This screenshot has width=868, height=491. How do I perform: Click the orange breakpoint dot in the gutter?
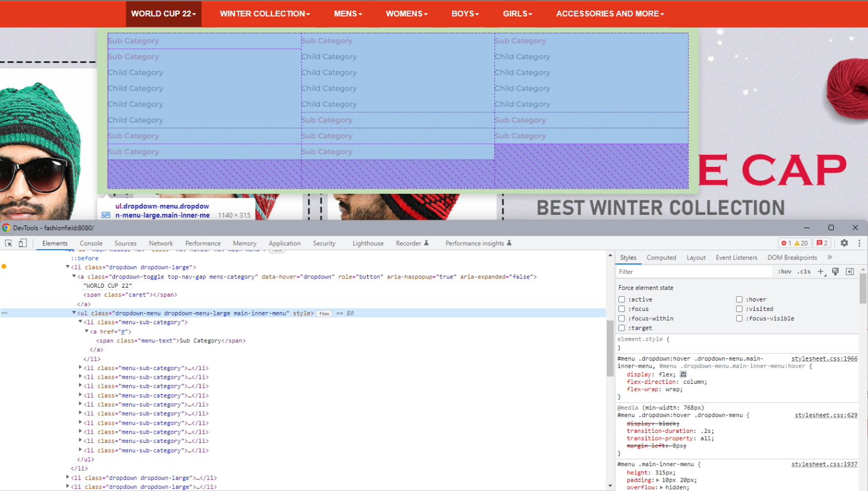[4, 266]
